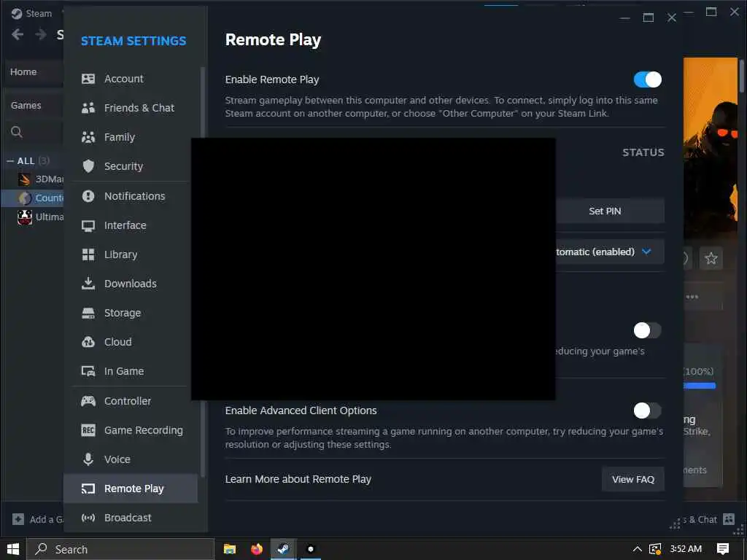Switch to Broadcast settings
Screen dimensions: 747x560
(131, 518)
